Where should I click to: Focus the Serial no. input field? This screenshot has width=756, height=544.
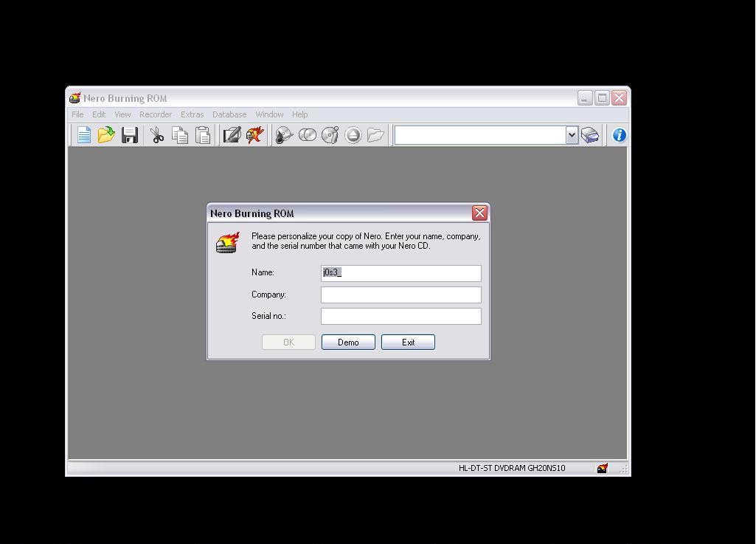[x=400, y=316]
